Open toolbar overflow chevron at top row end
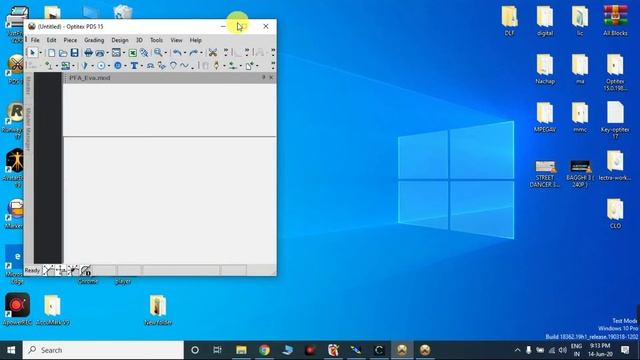The height and width of the screenshot is (360, 640). pos(273,52)
